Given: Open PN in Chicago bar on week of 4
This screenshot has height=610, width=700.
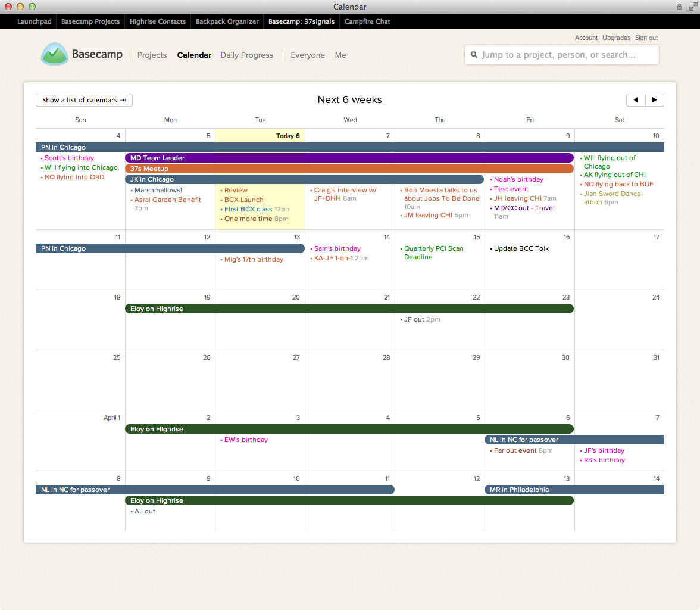Looking at the screenshot, I should coord(349,147).
